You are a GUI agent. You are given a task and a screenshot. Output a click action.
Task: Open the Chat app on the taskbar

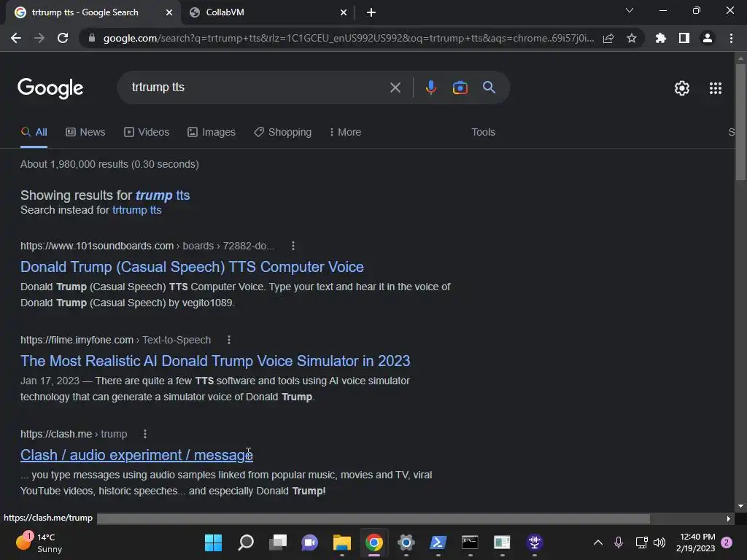click(309, 542)
